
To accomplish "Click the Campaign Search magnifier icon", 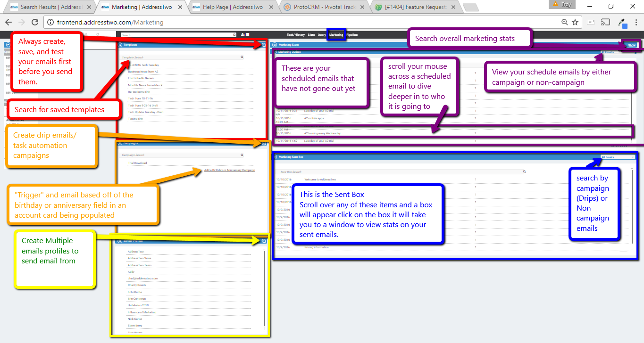I will 242,155.
